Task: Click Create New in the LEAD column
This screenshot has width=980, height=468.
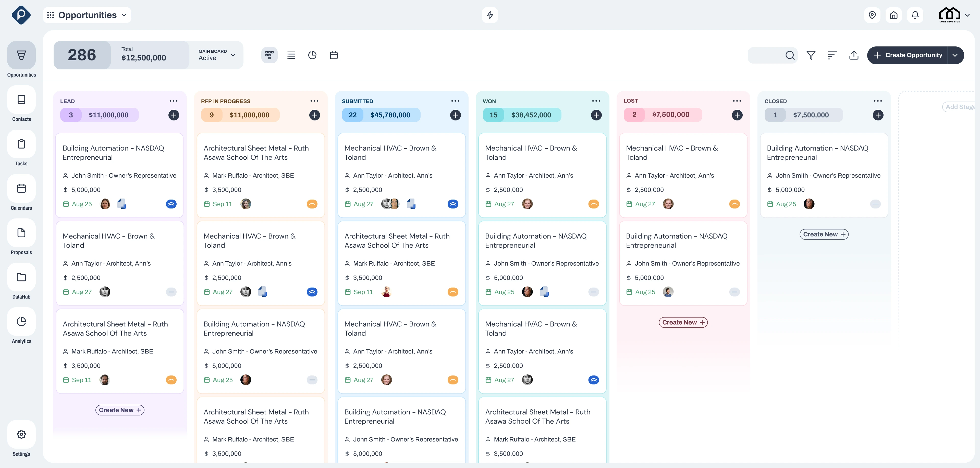Action: tap(119, 410)
